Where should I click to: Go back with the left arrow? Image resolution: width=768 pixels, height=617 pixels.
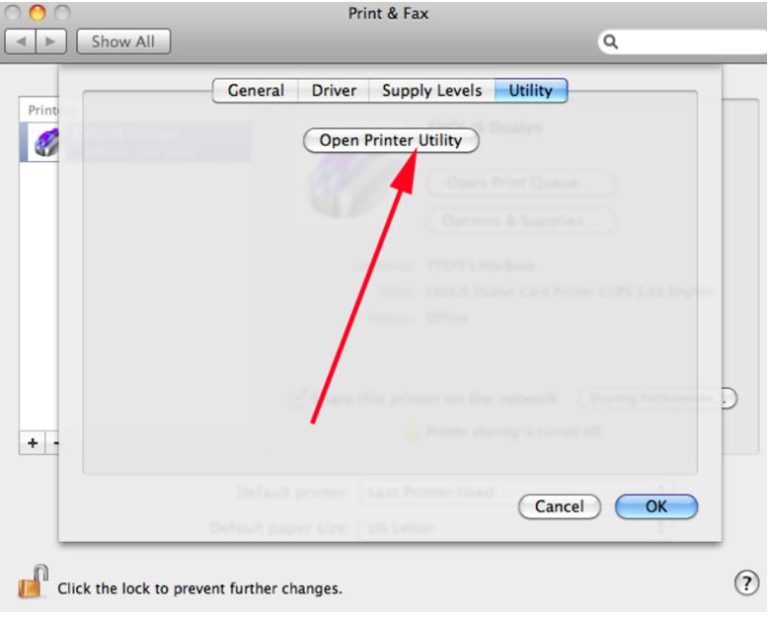[20, 42]
